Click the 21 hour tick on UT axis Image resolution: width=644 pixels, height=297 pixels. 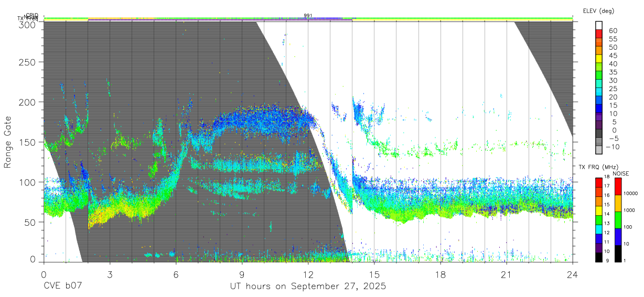[507, 274]
